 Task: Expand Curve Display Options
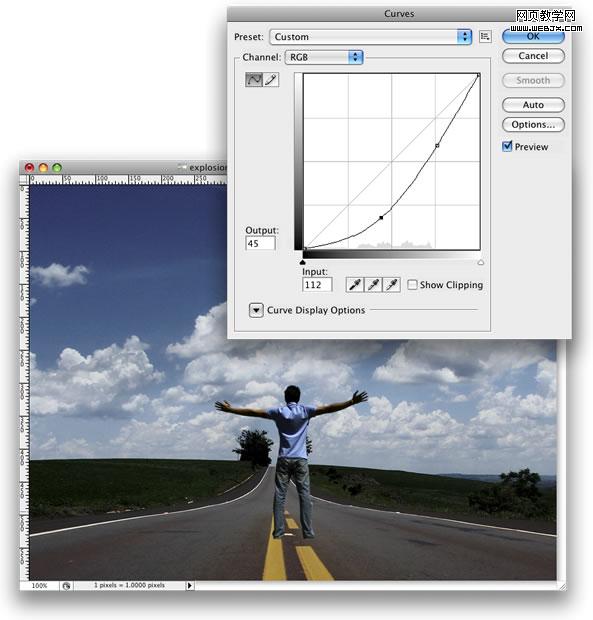pyautogui.click(x=256, y=310)
